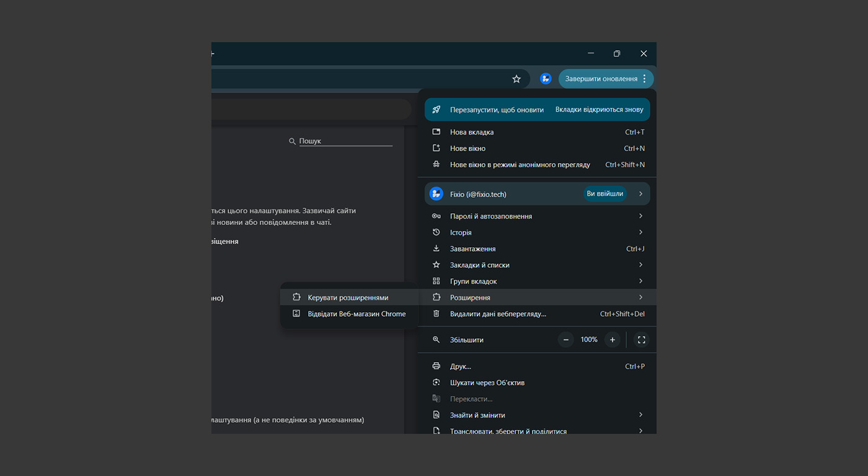Click the Завантаження download icon
Viewport: 868px width, 476px height.
pos(436,249)
